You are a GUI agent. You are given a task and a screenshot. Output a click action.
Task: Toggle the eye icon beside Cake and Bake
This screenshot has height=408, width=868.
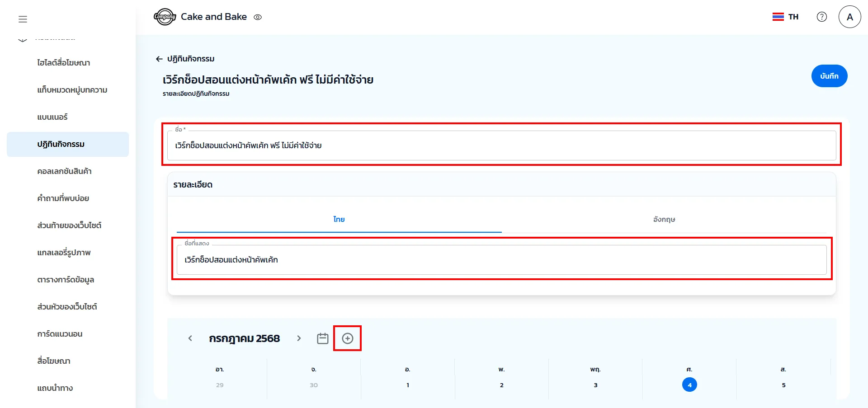coord(258,17)
